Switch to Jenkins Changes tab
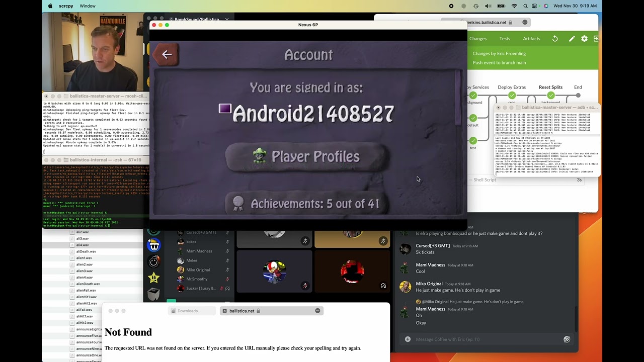The image size is (644, 362). [478, 39]
